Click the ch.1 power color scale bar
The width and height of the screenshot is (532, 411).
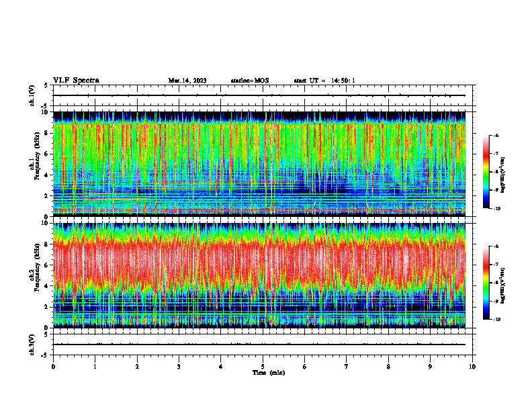tap(486, 172)
